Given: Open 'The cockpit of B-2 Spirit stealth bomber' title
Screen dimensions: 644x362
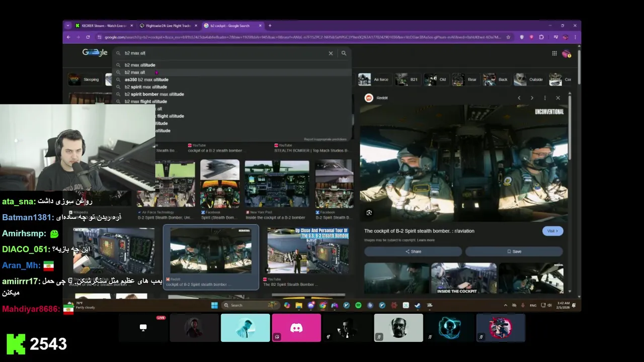Looking at the screenshot, I should point(419,231).
